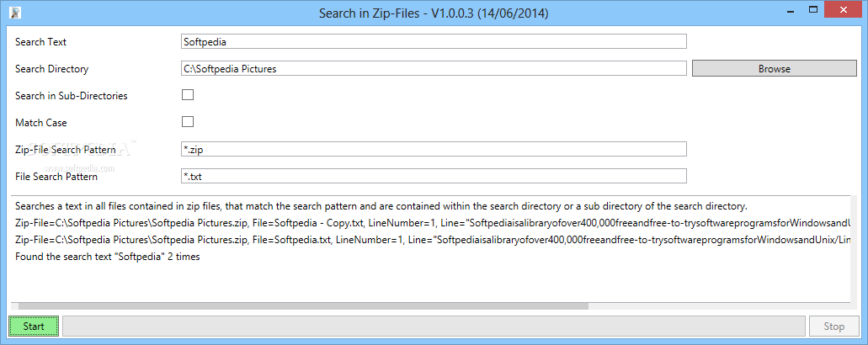This screenshot has height=345, width=868.
Task: Click the disabled Stop button
Action: point(833,326)
